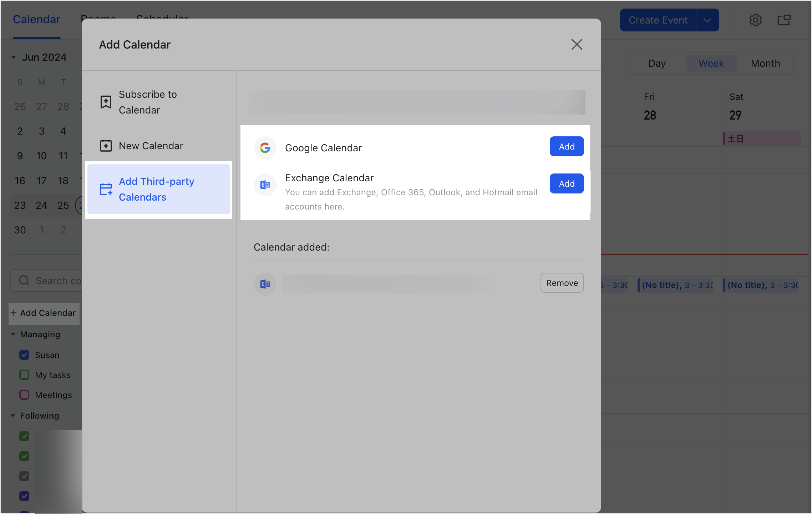
Task: Collapse the Jun 2024 mini calendar
Action: (x=14, y=57)
